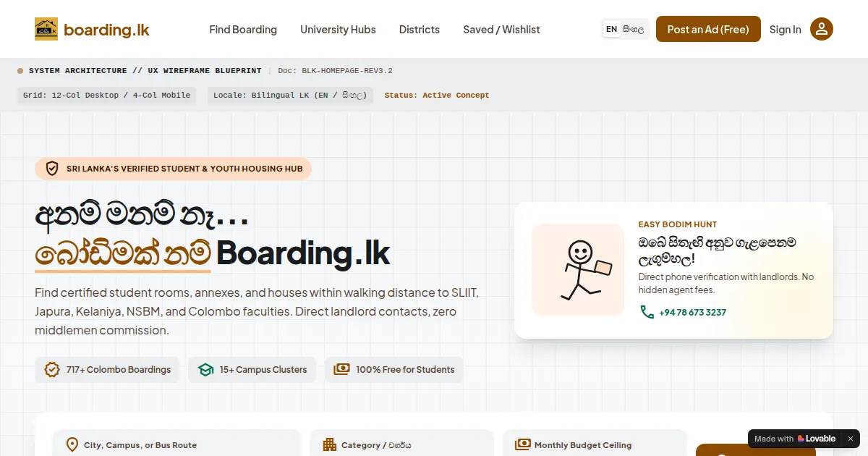This screenshot has width=868, height=456.
Task: Open Saved / Wishlist
Action: pyautogui.click(x=501, y=30)
